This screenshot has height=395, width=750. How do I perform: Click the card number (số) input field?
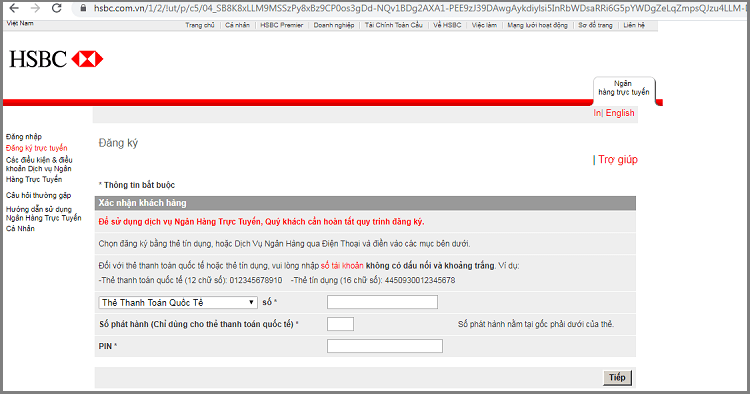point(382,302)
